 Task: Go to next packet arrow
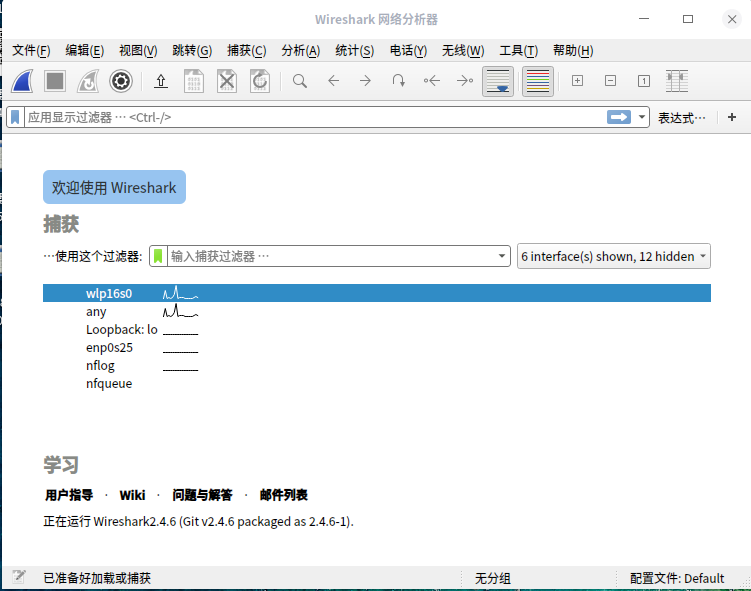365,81
